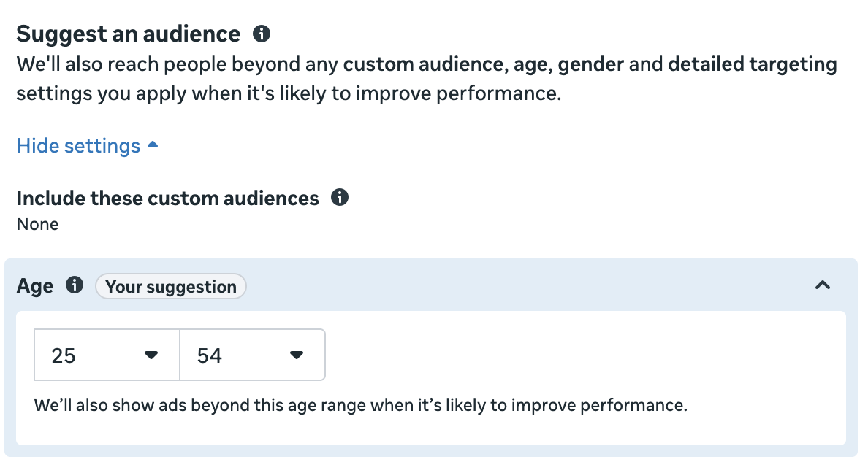Click the None value under custom audiences
This screenshot has width=868, height=473.
tap(37, 224)
